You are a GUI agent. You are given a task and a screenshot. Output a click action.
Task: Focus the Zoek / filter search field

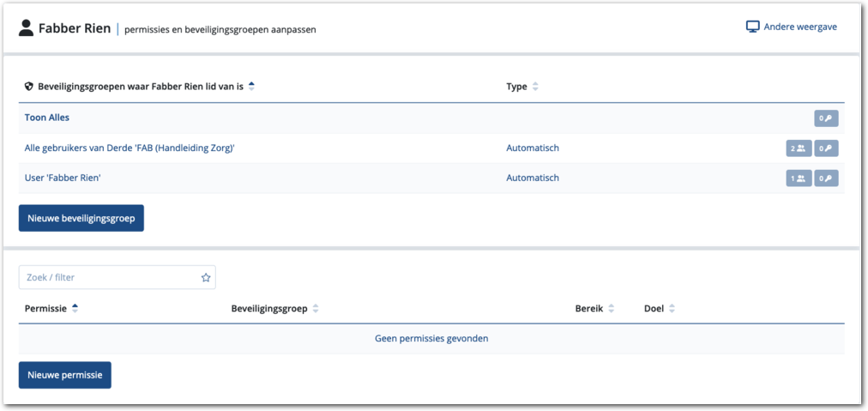tap(110, 277)
